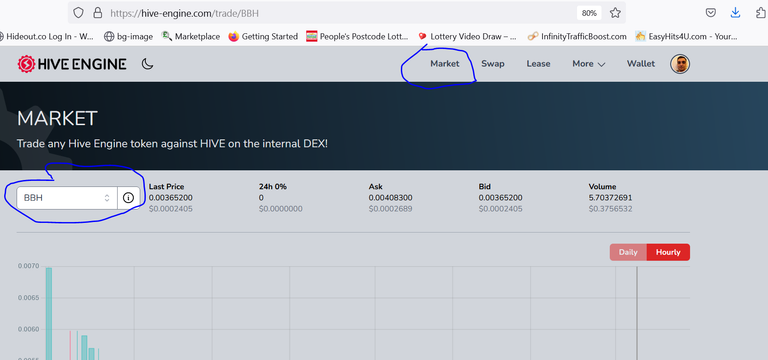Open the user profile avatar
The image size is (768, 360).
click(680, 64)
